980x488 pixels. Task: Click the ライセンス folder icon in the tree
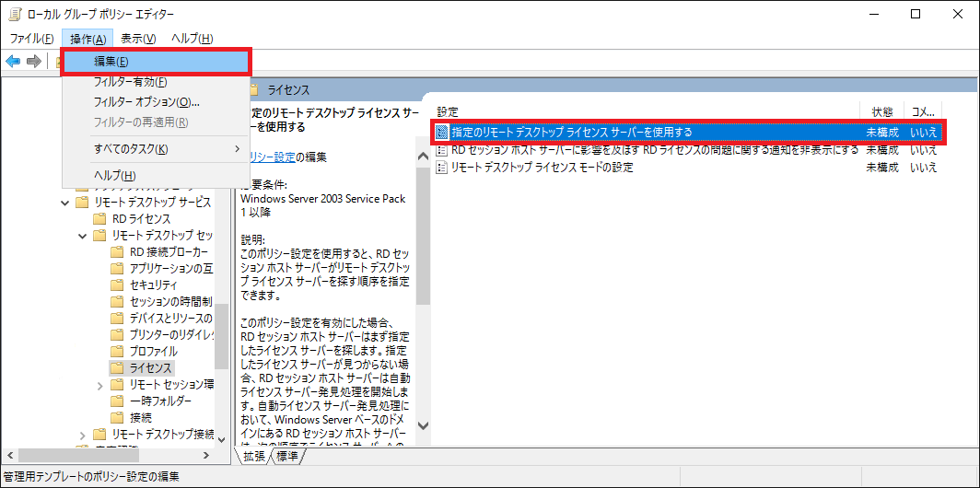pyautogui.click(x=117, y=367)
